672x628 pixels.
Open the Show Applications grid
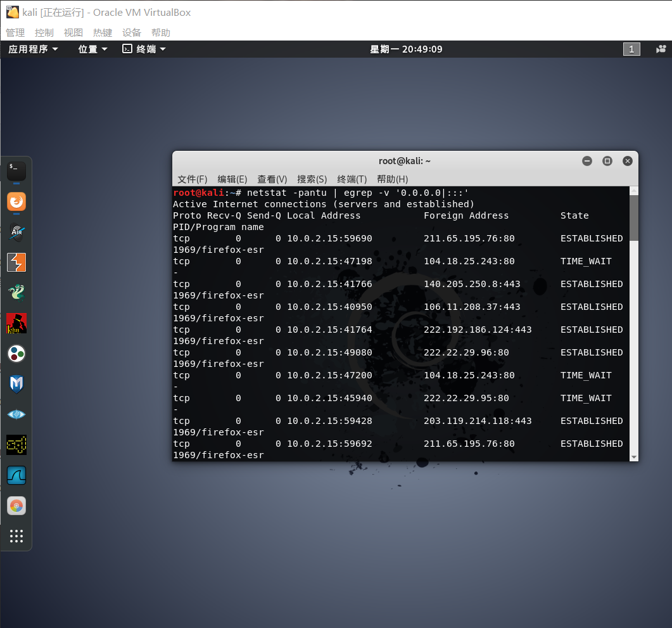(x=16, y=536)
